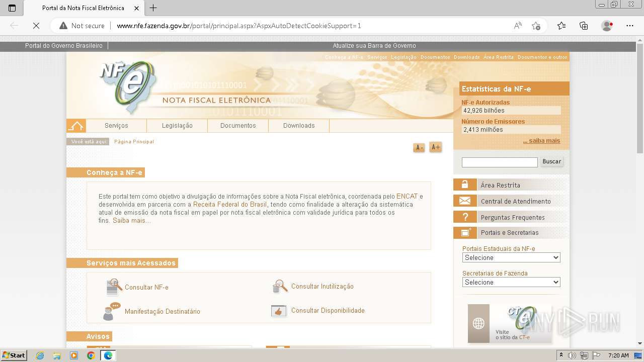This screenshot has width=644, height=362.
Task: Add page to favorites star icon
Action: coord(536,26)
